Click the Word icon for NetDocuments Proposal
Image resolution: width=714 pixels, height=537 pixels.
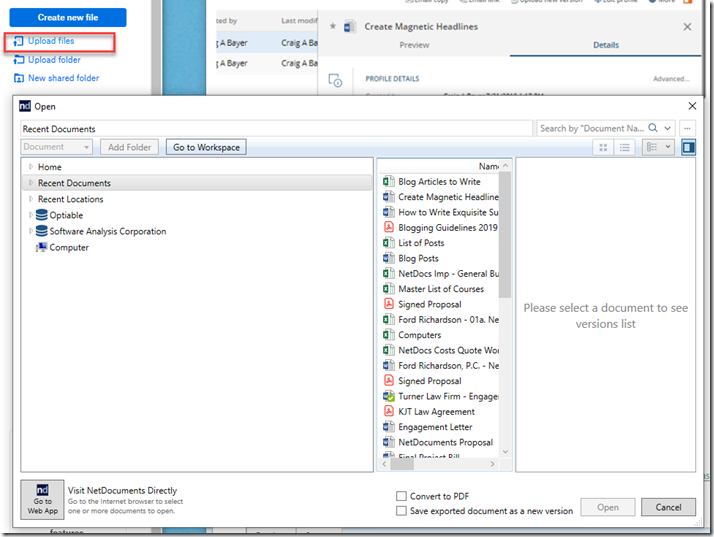click(x=388, y=442)
